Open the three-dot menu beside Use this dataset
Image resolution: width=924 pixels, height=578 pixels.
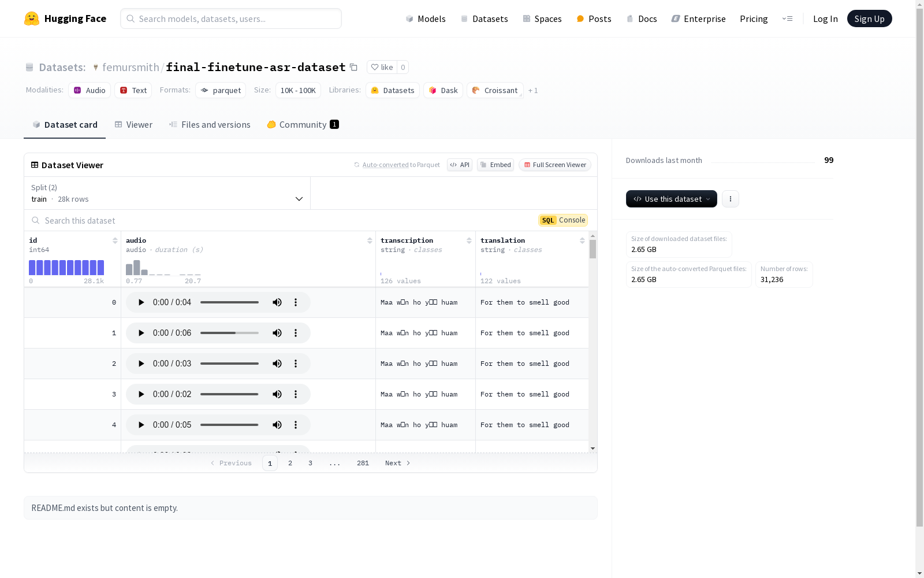click(x=731, y=199)
